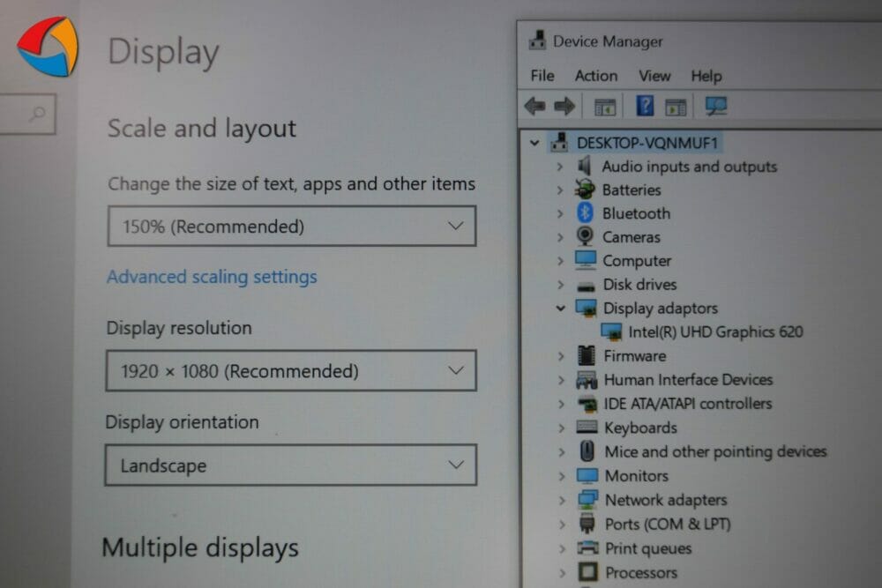This screenshot has height=588, width=882.
Task: Open the Help question-mark toolbar icon
Action: (645, 106)
